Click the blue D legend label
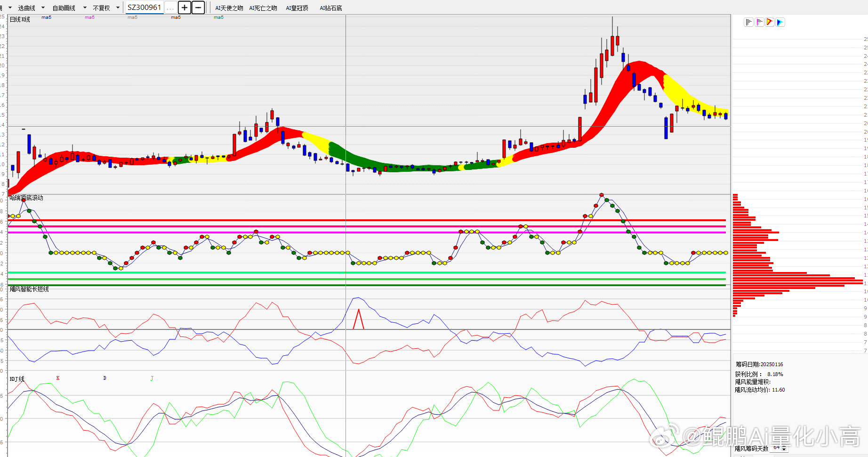 (x=104, y=378)
